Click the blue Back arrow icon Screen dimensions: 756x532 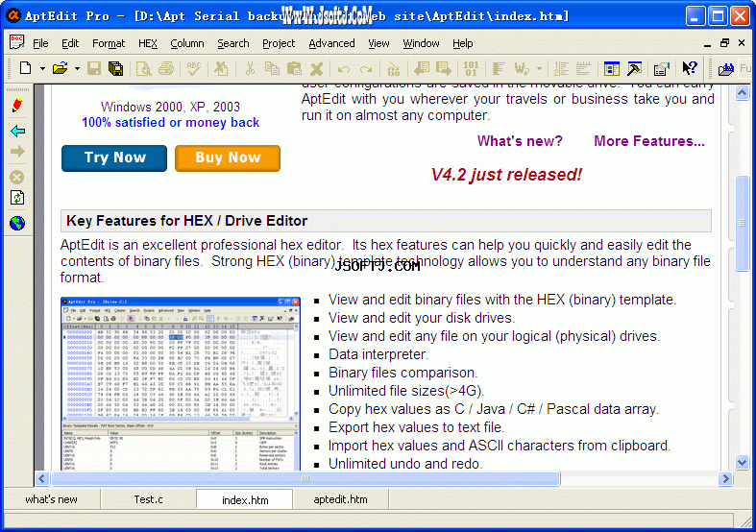coord(17,131)
